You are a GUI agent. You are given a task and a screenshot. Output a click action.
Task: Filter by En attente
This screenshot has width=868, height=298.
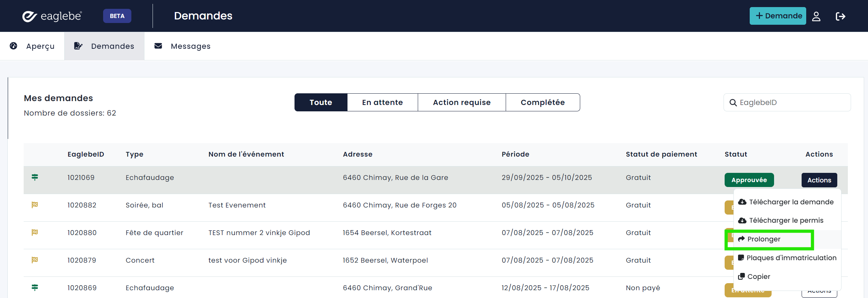coord(382,103)
